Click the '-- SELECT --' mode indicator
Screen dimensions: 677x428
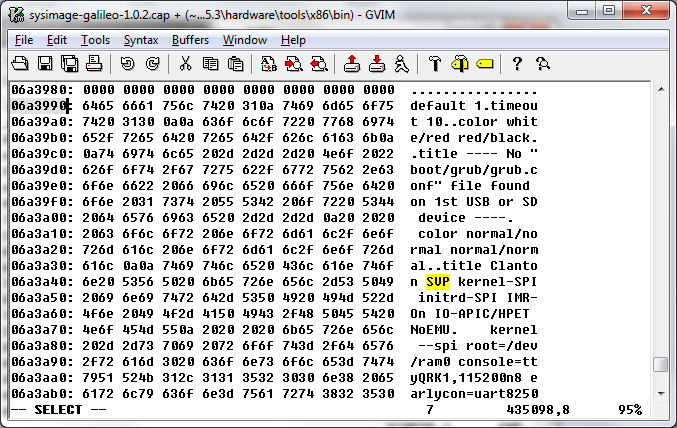pos(58,409)
